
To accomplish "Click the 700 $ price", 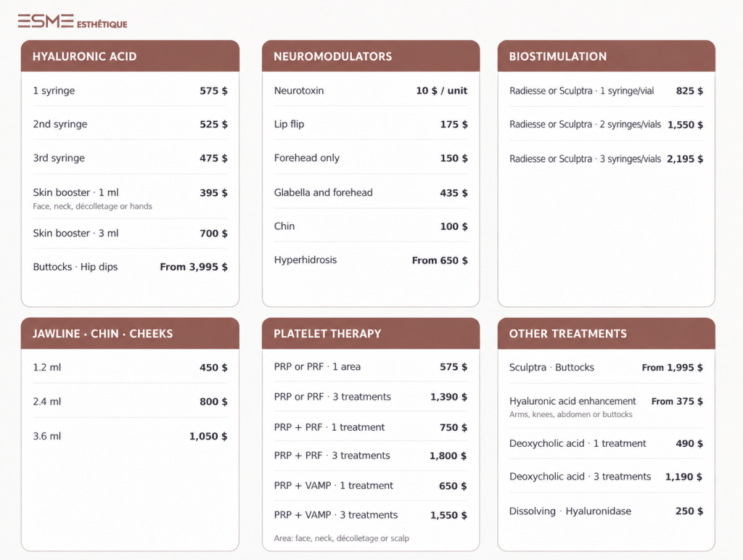I will 213,233.
